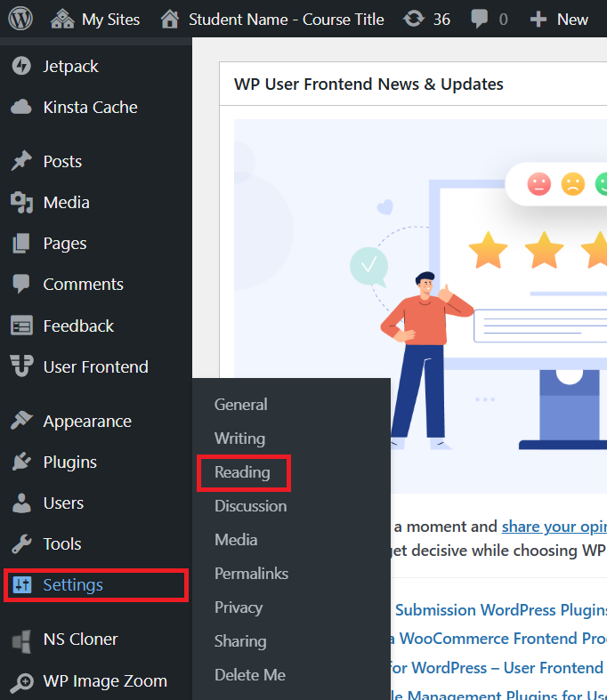Image resolution: width=607 pixels, height=700 pixels.
Task: Click the updates refresh icon
Action: point(414,20)
